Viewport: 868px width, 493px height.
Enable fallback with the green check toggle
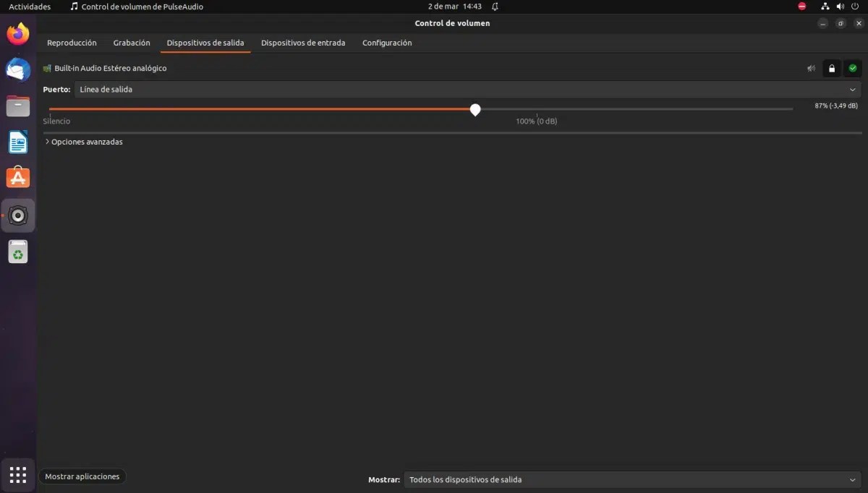852,68
